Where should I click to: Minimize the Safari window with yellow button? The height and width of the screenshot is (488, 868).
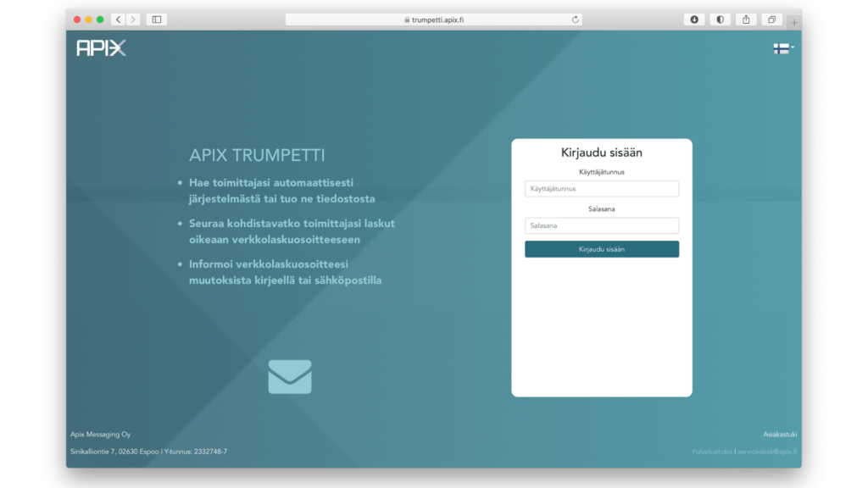[x=88, y=19]
